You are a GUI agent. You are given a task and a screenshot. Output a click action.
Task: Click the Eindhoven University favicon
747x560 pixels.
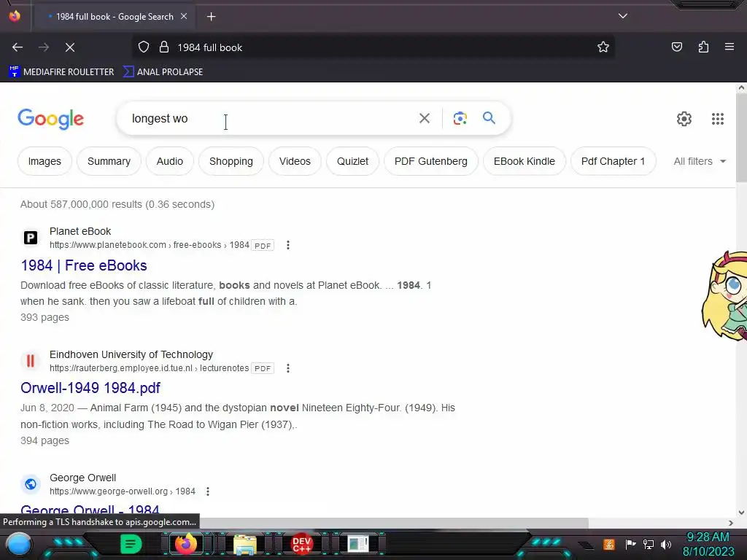click(x=31, y=361)
